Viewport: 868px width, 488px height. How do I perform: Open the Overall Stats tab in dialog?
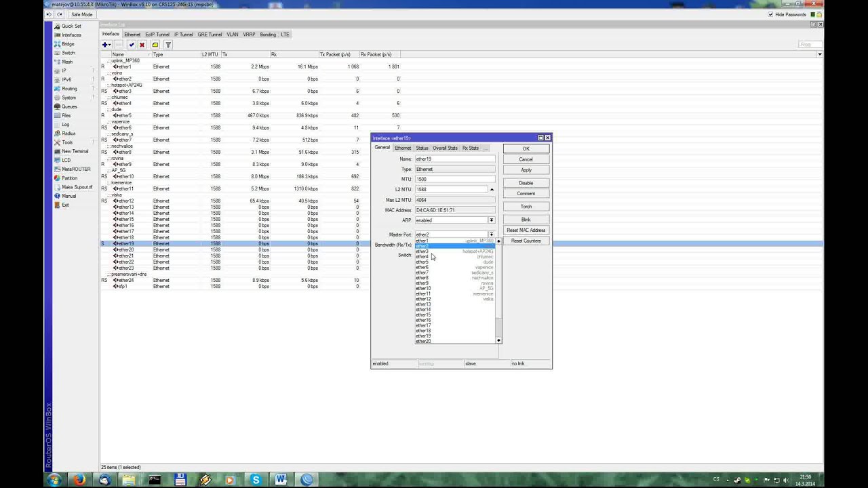click(x=445, y=148)
